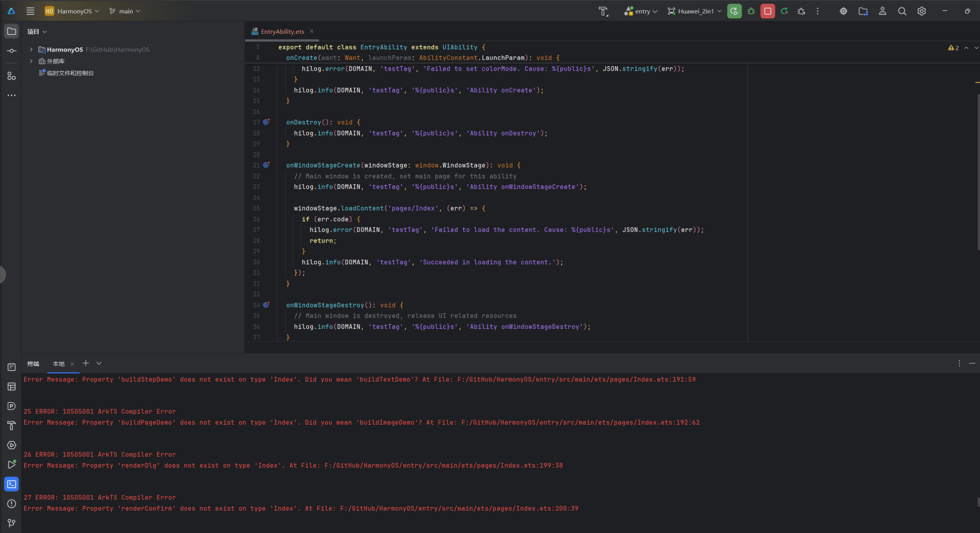The height and width of the screenshot is (533, 980).
Task: Open the Problems warning sidebar icon
Action: click(x=11, y=503)
